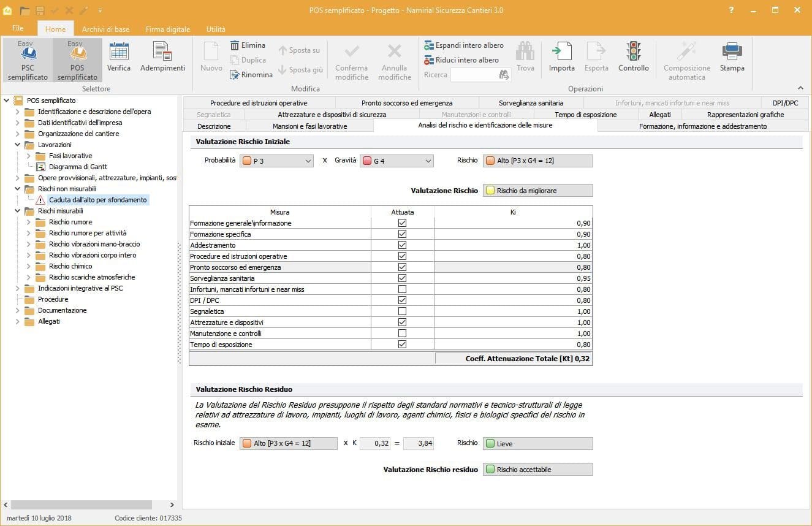The width and height of the screenshot is (812, 526).
Task: Open the Sorveglianza sanitaria tab
Action: (531, 103)
